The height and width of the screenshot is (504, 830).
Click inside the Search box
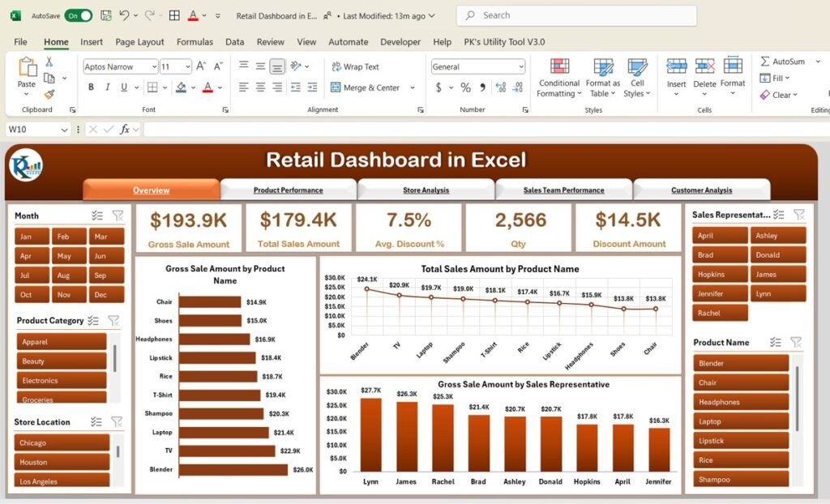[575, 15]
